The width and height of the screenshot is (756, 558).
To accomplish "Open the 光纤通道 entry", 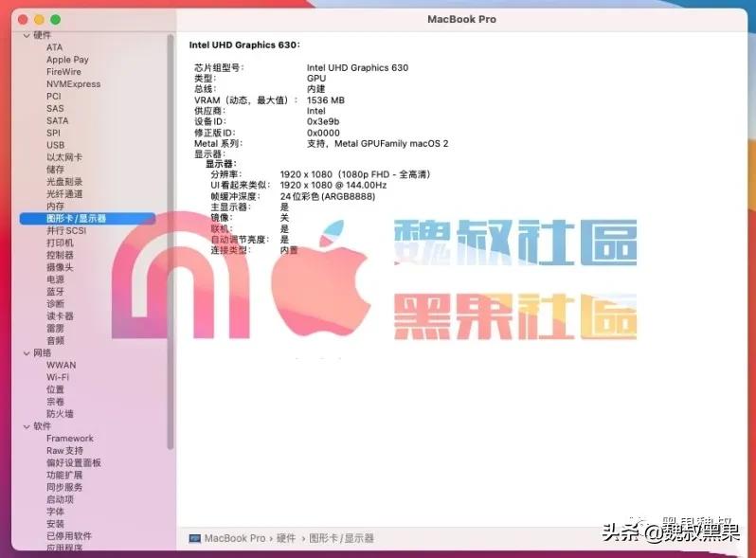I will tap(64, 194).
